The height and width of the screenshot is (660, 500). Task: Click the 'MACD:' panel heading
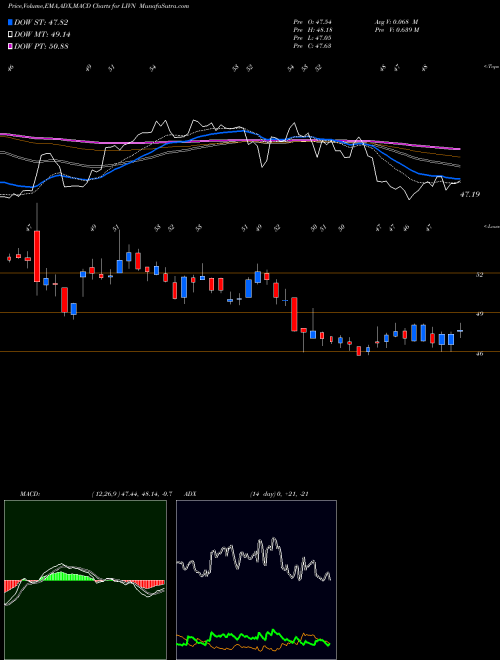click(x=29, y=494)
